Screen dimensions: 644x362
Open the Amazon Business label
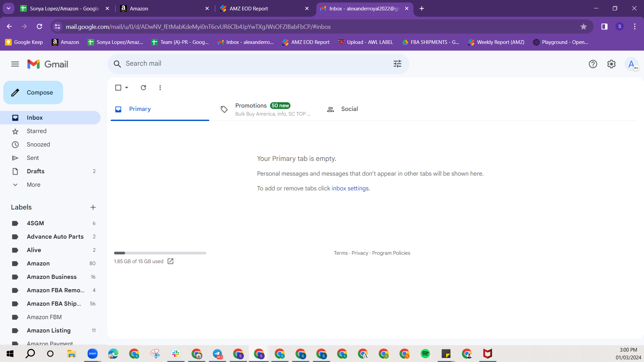pos(50,277)
